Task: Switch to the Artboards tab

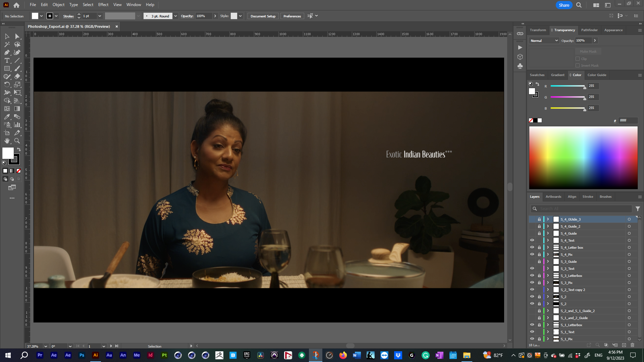Action: [x=553, y=197]
